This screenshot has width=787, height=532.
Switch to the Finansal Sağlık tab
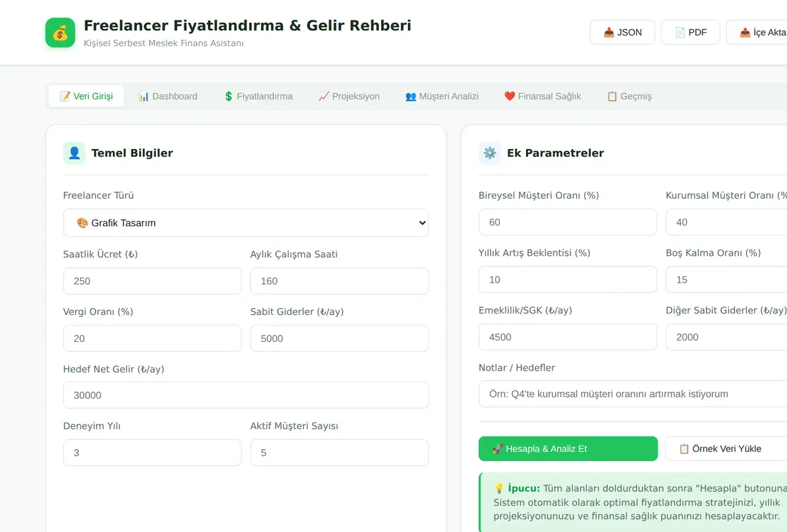(542, 96)
